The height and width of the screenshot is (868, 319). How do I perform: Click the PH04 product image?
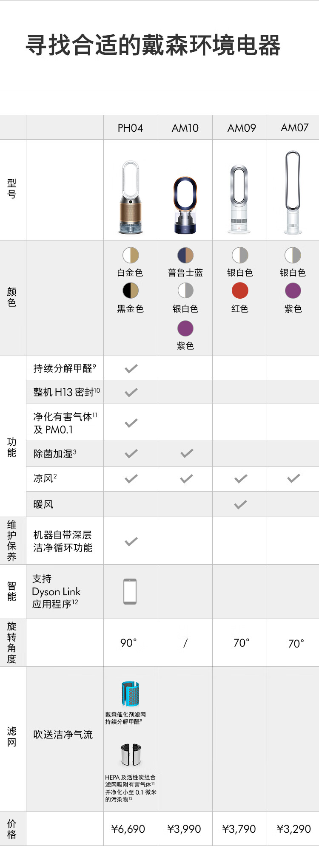(131, 197)
